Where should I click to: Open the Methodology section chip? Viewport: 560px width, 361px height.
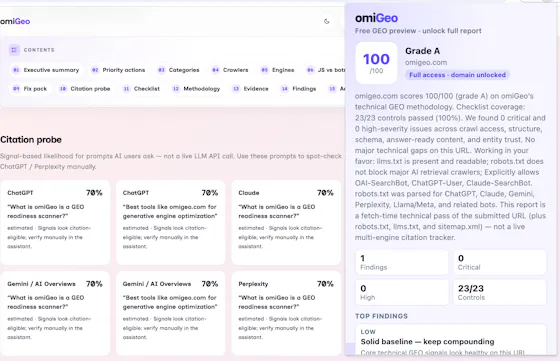(x=196, y=89)
